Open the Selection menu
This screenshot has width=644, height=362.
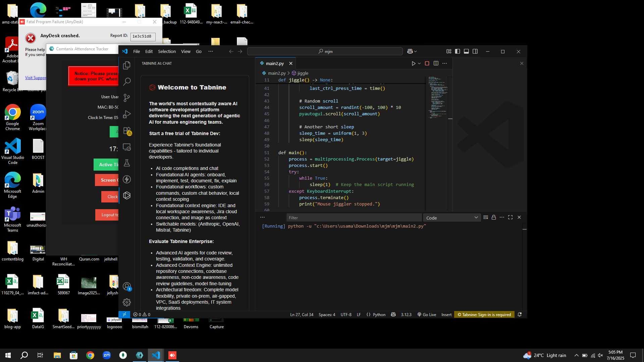tap(167, 51)
